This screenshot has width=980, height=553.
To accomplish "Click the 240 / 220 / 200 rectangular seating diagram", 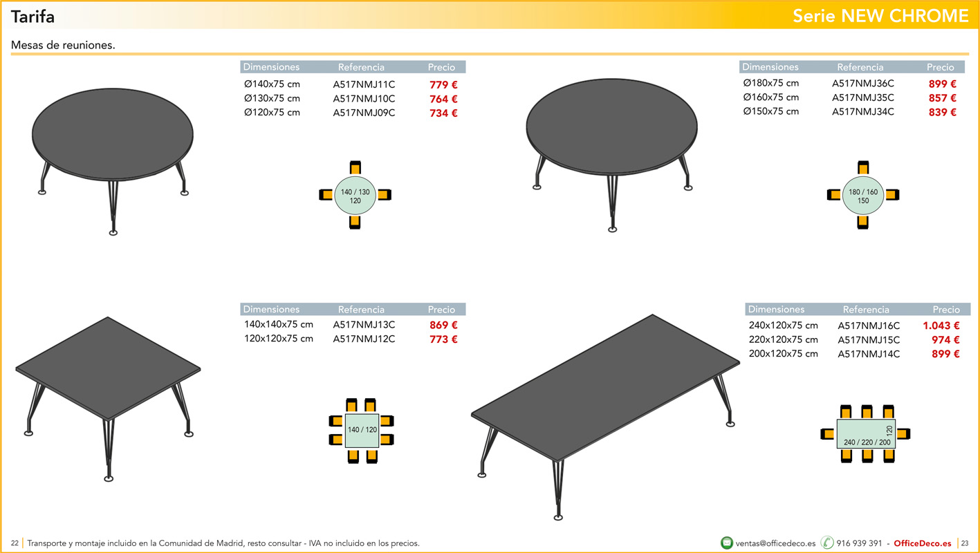I will [866, 433].
